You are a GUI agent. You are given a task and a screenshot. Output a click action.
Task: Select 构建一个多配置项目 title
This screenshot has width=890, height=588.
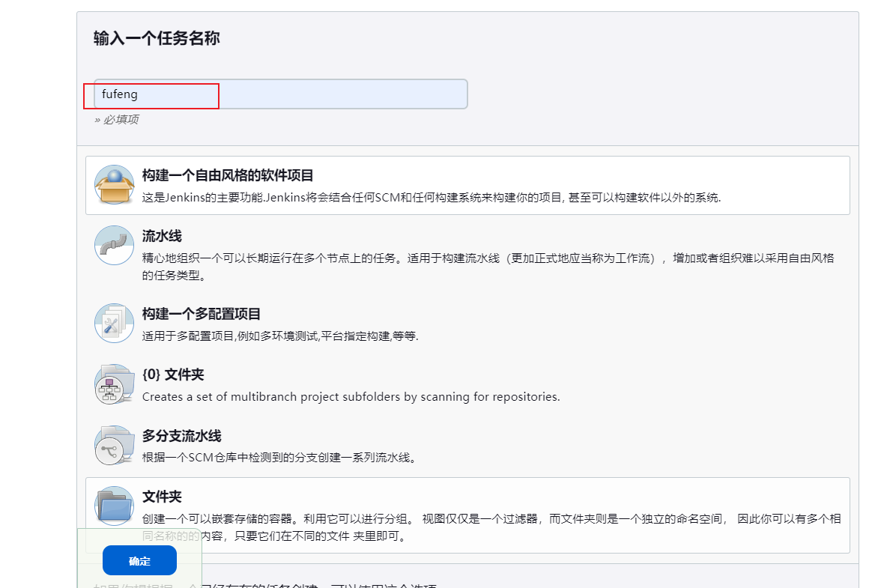pos(202,314)
